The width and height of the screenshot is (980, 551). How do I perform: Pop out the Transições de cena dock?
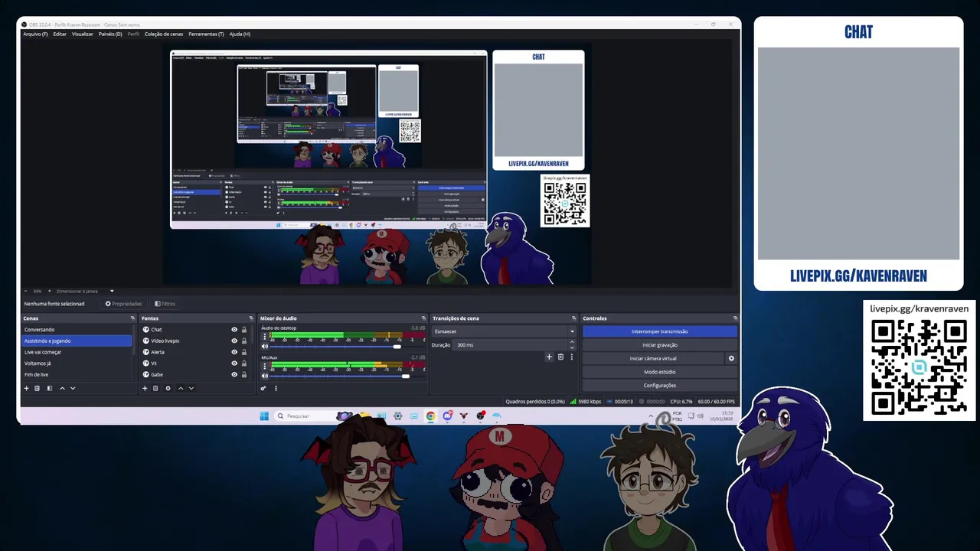coord(573,318)
